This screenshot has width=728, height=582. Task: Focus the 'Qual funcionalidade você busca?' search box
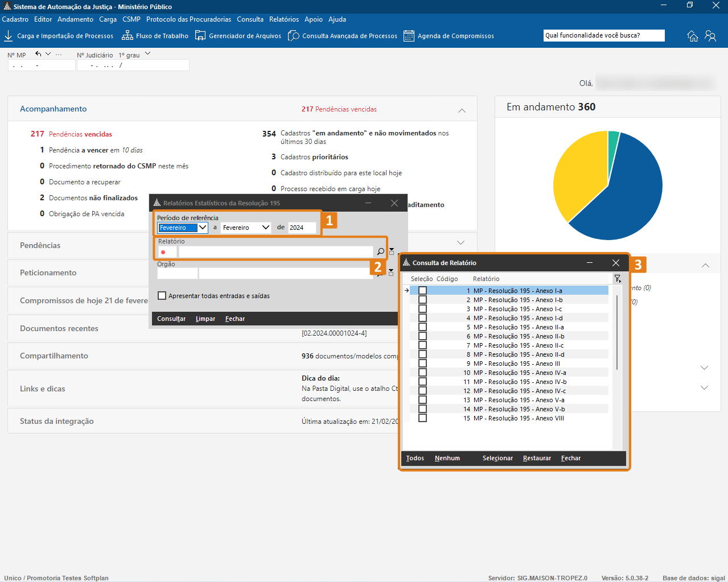[604, 35]
